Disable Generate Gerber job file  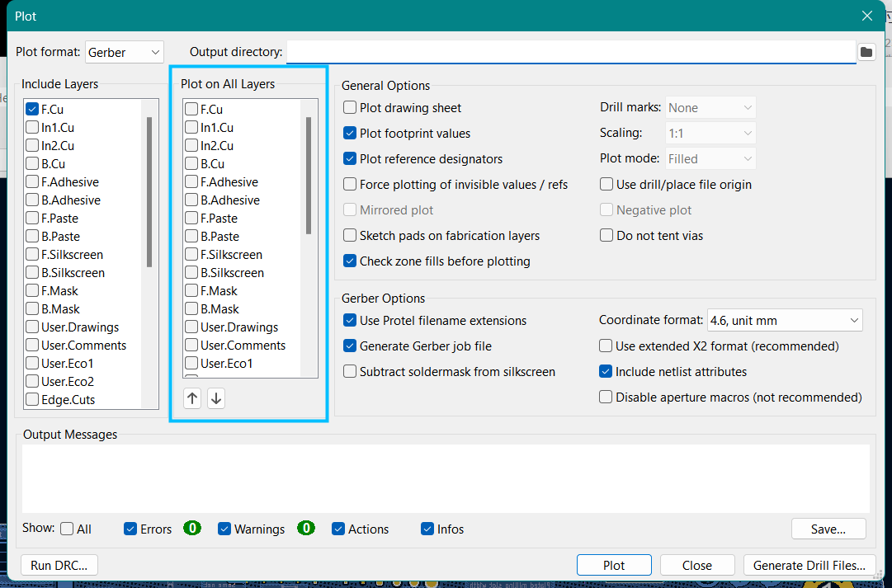click(350, 346)
